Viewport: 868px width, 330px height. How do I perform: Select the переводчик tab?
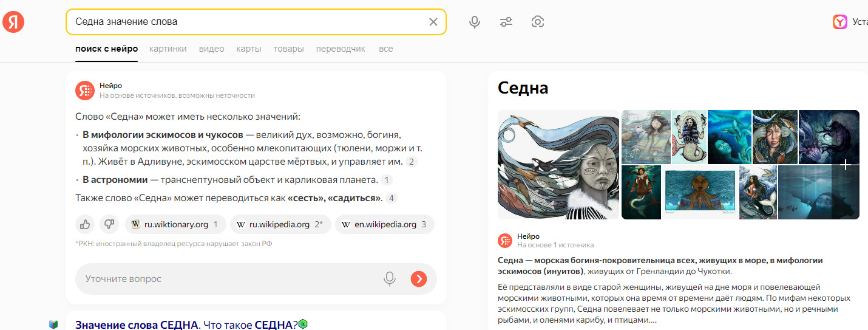pos(341,49)
